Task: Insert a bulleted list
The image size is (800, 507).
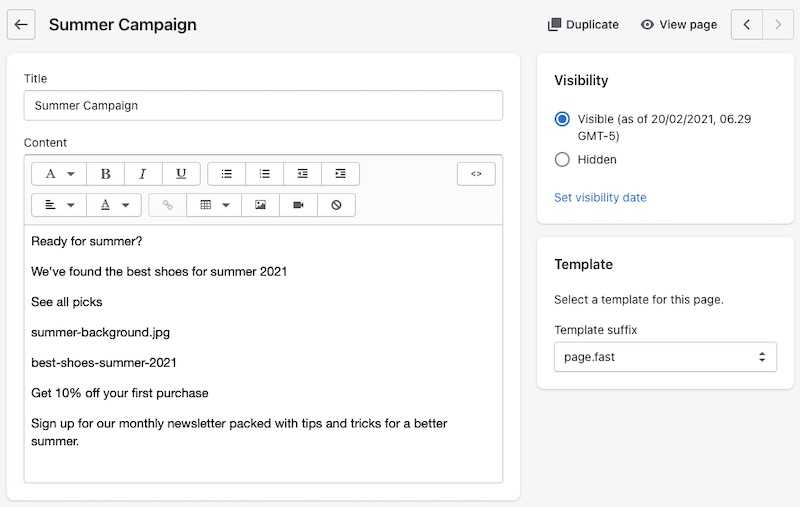Action: click(x=227, y=174)
